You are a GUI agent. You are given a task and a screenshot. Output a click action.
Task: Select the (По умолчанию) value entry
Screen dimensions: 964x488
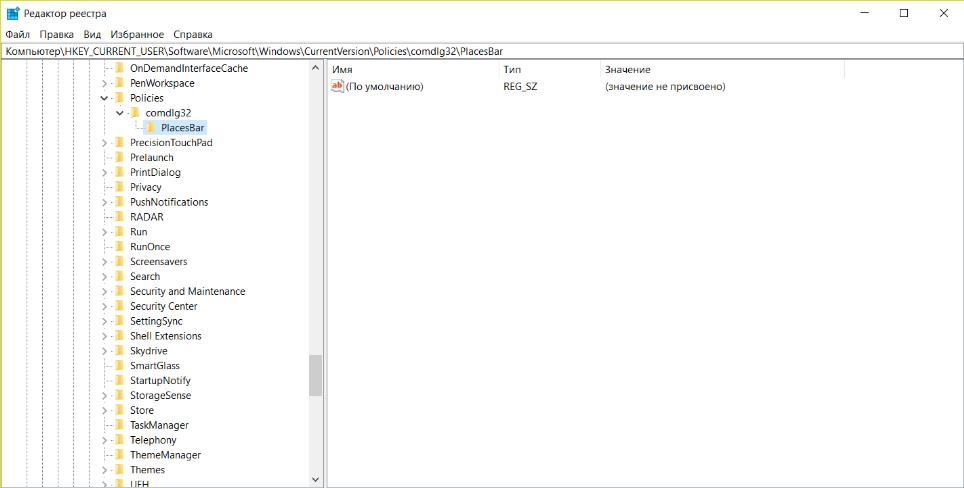point(384,87)
